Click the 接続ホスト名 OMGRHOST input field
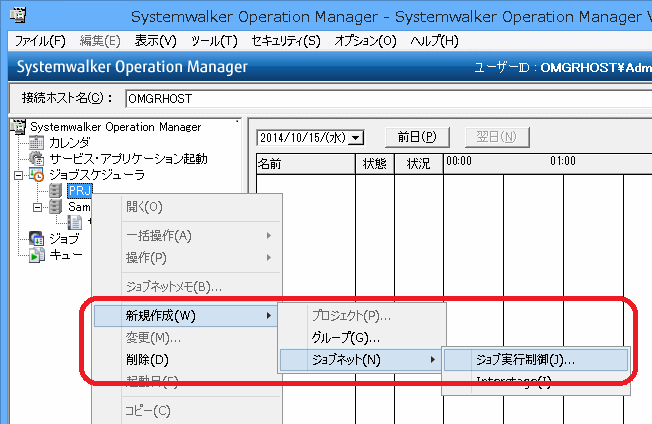The image size is (652, 424). tap(389, 99)
